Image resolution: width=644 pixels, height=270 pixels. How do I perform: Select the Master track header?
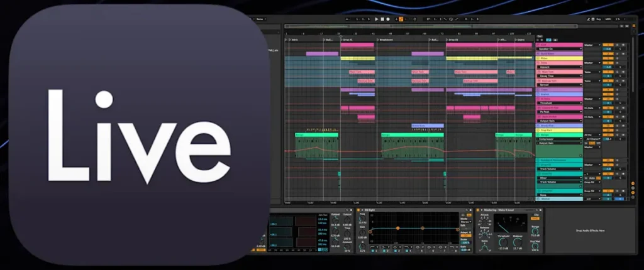[x=559, y=199]
